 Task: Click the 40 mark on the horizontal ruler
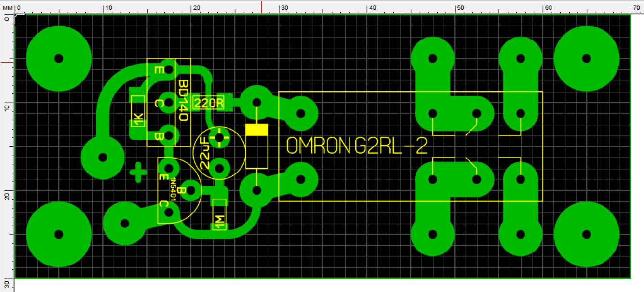pyautogui.click(x=374, y=8)
